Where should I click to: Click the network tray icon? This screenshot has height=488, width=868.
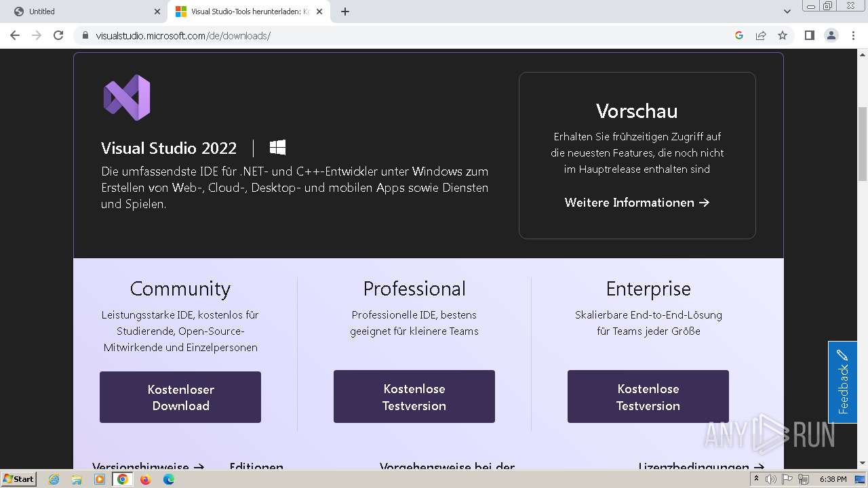(x=804, y=479)
